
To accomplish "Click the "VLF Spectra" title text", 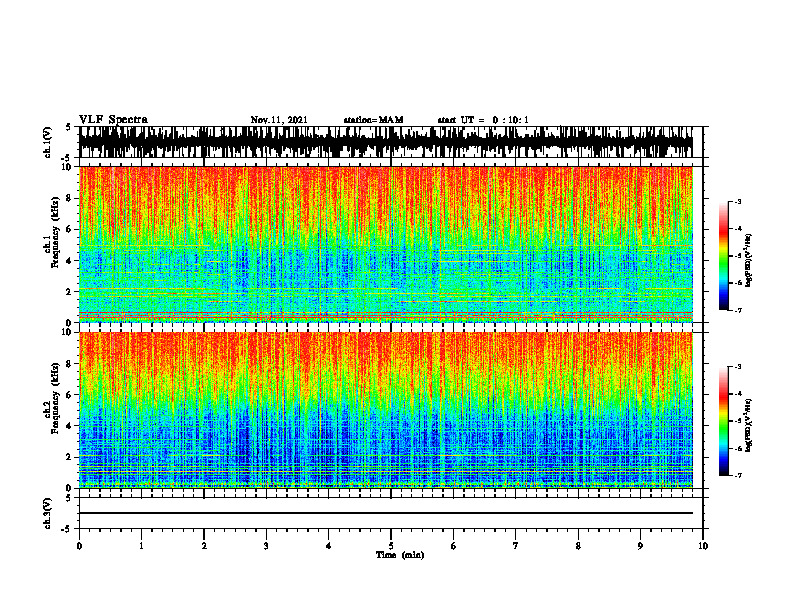I will (x=113, y=120).
